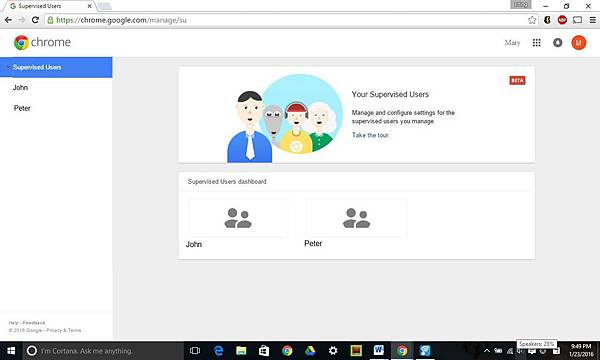Open Settings gear in the taskbar
Screen dimensions: 600x360
pyautogui.click(x=333, y=351)
